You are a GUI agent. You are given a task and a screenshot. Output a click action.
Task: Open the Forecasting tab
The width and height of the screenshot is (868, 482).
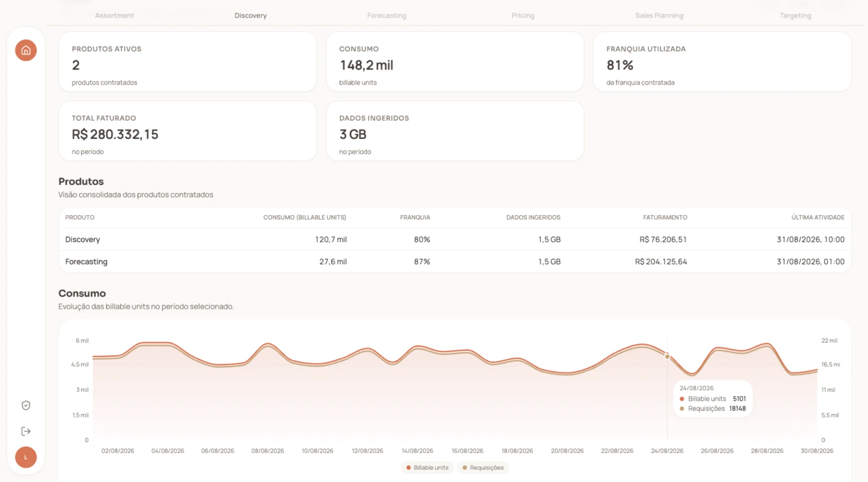pos(387,15)
